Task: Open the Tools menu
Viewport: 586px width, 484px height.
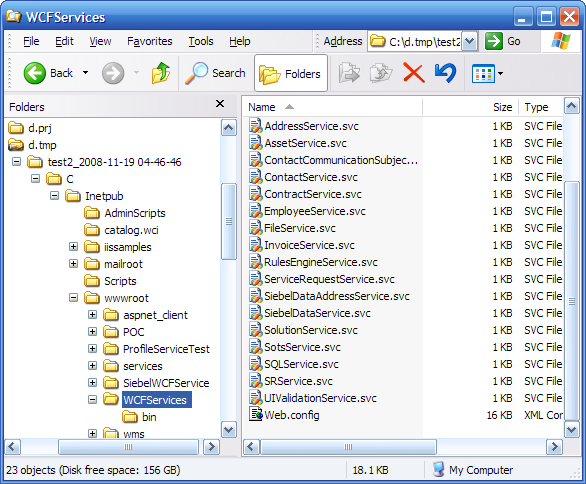Action: coord(201,41)
